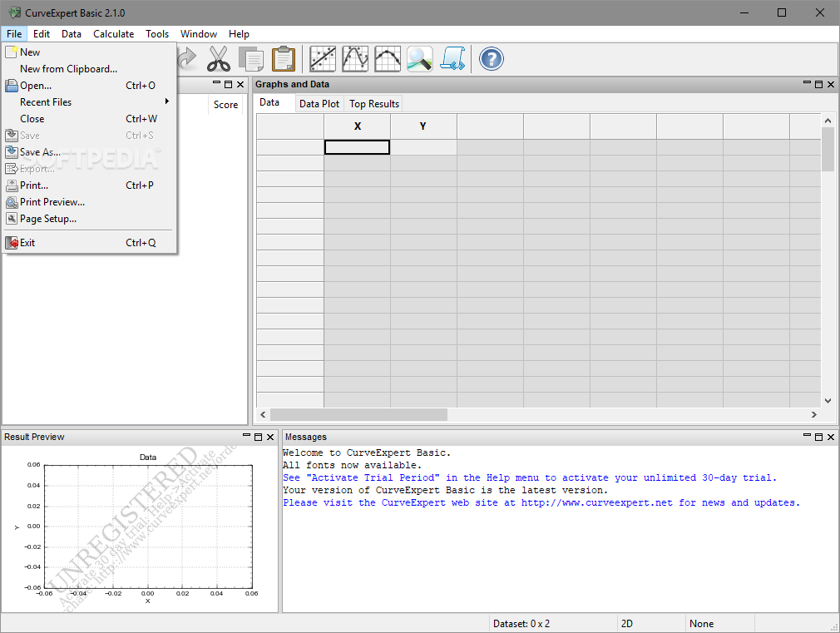
Task: Click the 'None' status bar entry
Action: 701,623
